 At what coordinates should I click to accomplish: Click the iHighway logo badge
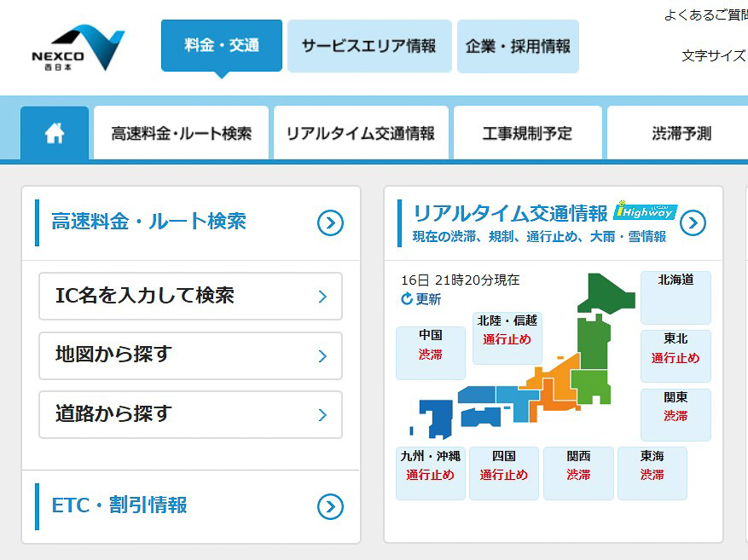tap(645, 211)
